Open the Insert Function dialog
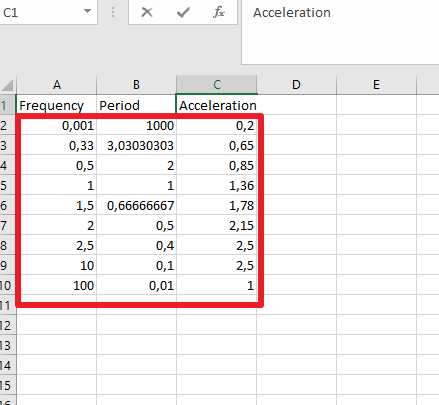 click(219, 13)
